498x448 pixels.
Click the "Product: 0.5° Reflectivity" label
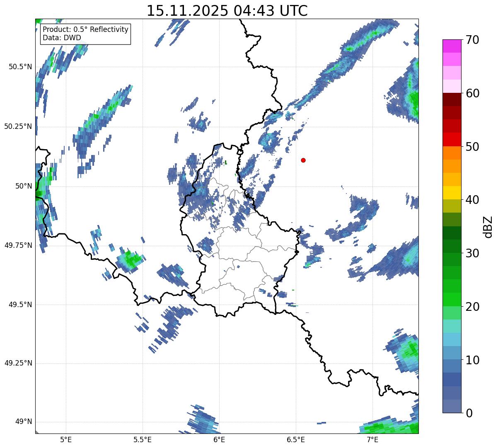coord(85,30)
